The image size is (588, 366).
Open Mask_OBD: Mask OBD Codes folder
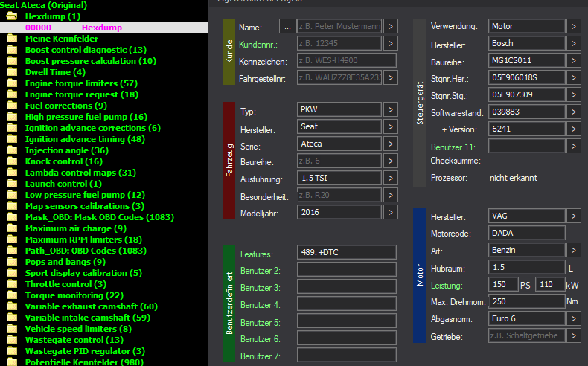100,217
